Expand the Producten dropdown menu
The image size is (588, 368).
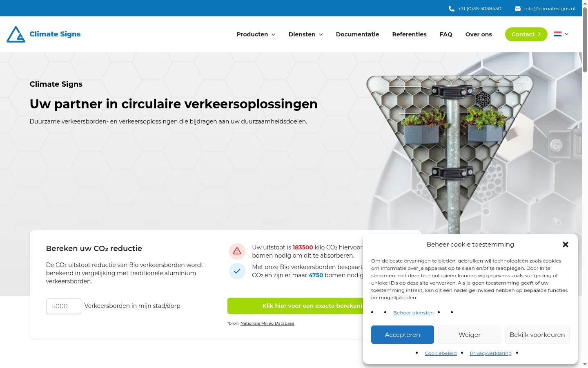[x=256, y=34]
